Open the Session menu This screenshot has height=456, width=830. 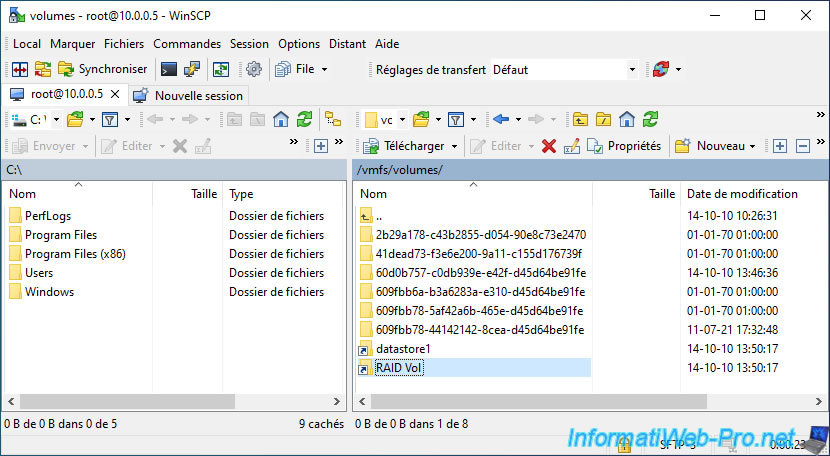click(x=249, y=44)
